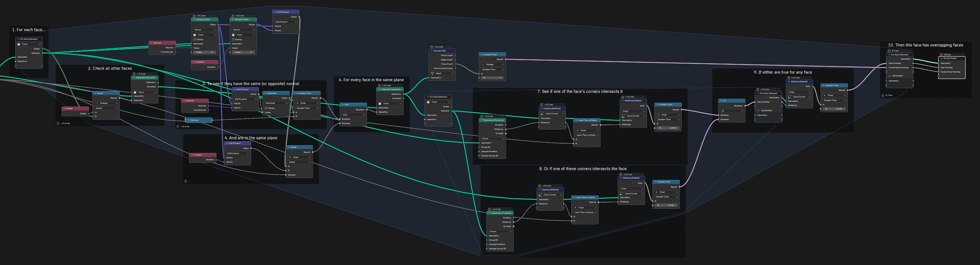Click the B 0.000 field in frame 7 Greater Than
980x265 pixels.
click(x=668, y=128)
